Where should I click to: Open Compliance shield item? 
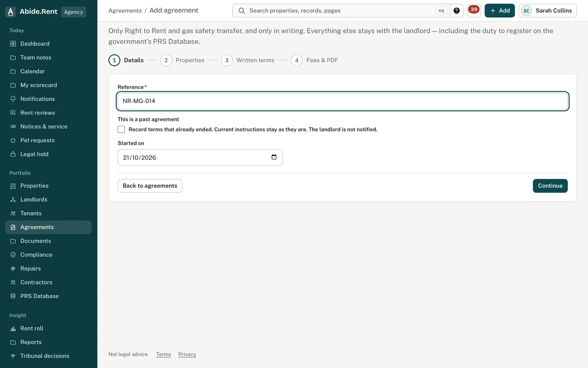click(x=48, y=255)
